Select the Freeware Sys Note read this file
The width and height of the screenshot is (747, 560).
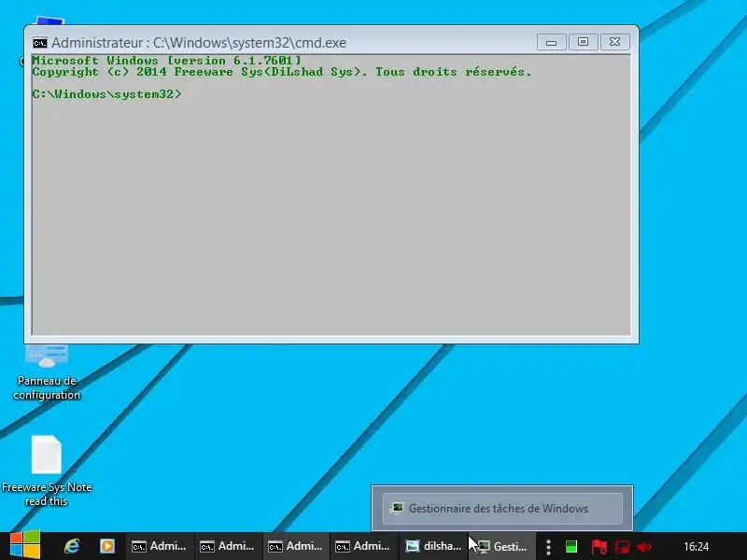coord(47,471)
